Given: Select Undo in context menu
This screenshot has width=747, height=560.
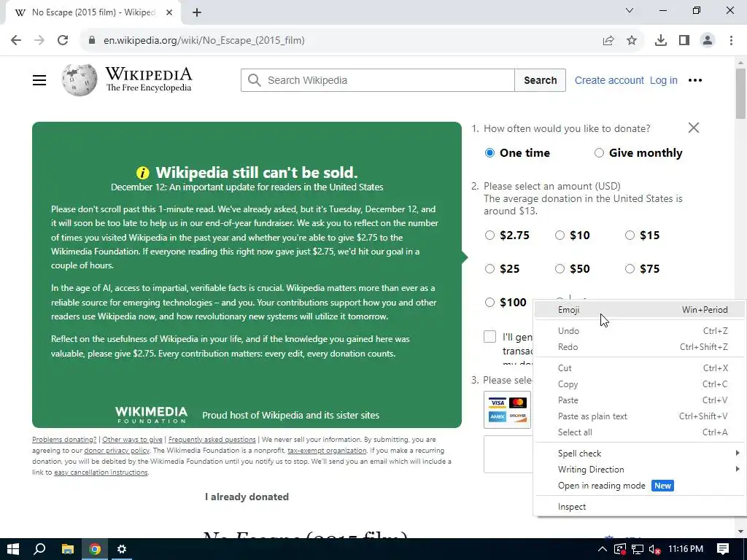Looking at the screenshot, I should [x=640, y=331].
